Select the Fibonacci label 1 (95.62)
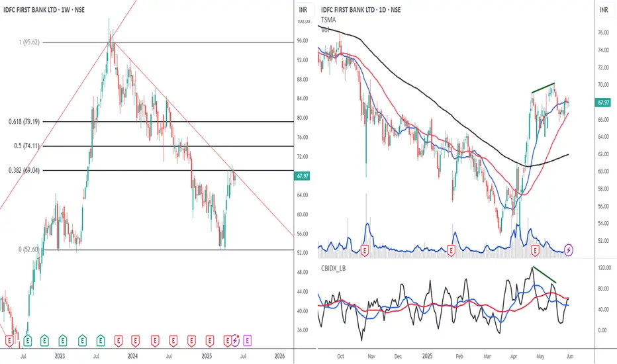 click(x=30, y=42)
